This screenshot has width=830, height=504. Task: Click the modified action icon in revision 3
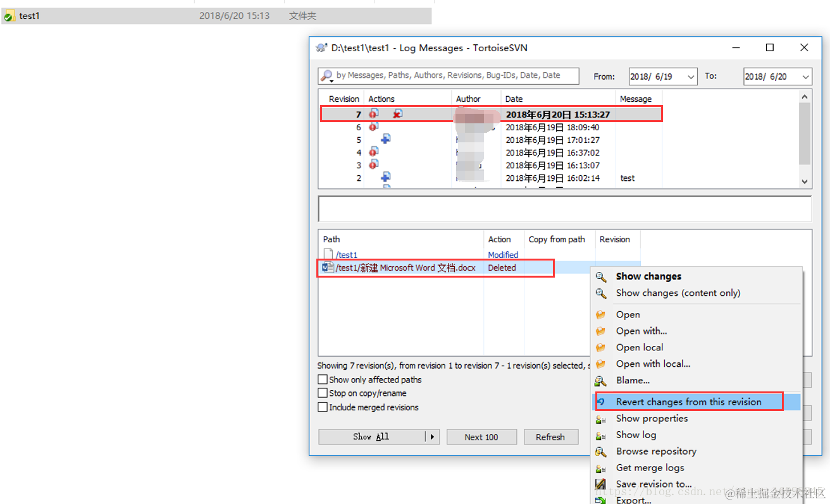[x=374, y=164]
